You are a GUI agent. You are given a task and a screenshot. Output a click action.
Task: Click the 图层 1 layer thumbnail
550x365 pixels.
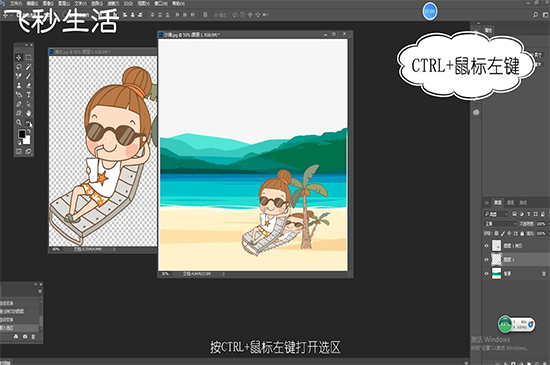click(496, 259)
